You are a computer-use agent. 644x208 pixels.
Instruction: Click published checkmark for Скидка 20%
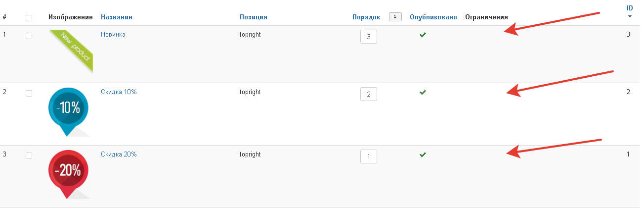(x=423, y=155)
